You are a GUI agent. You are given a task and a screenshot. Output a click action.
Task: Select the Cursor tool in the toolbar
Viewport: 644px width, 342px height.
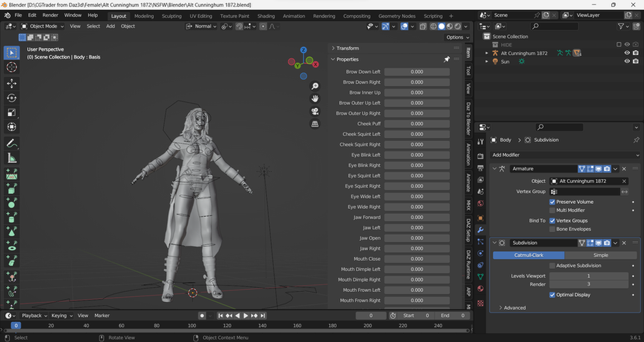pos(11,67)
